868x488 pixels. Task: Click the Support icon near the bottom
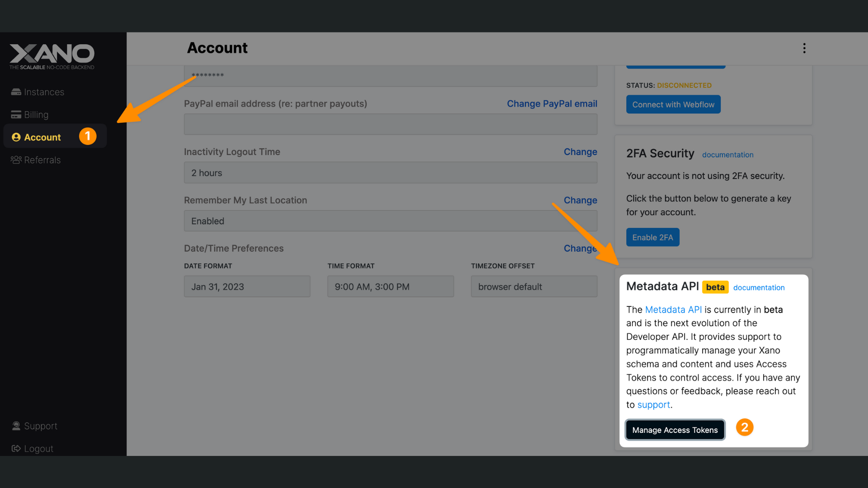(x=16, y=426)
